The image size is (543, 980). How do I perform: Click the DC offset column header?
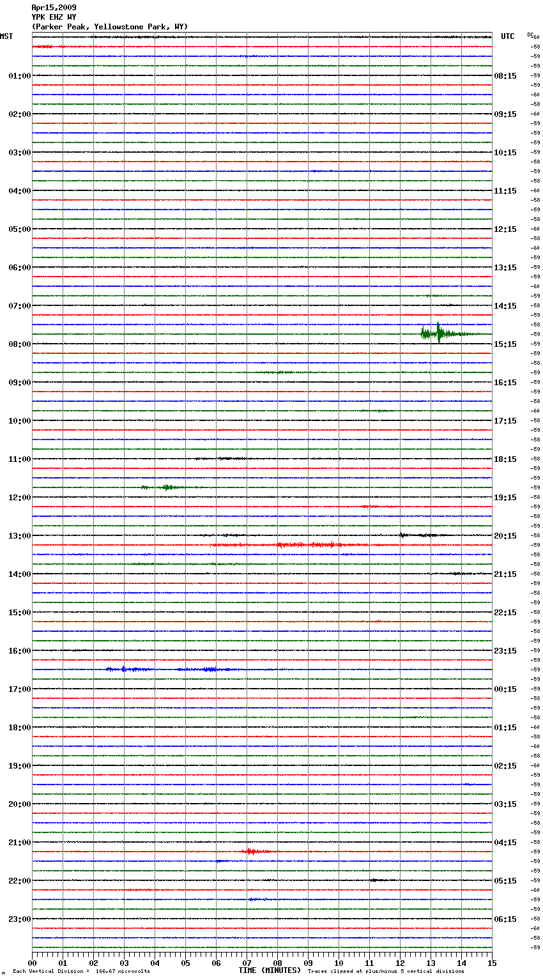(530, 34)
